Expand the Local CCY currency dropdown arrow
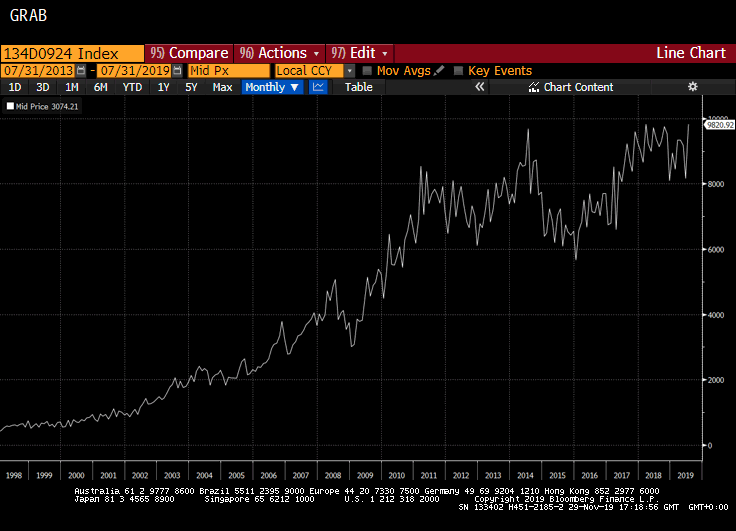The image size is (736, 531). click(349, 71)
